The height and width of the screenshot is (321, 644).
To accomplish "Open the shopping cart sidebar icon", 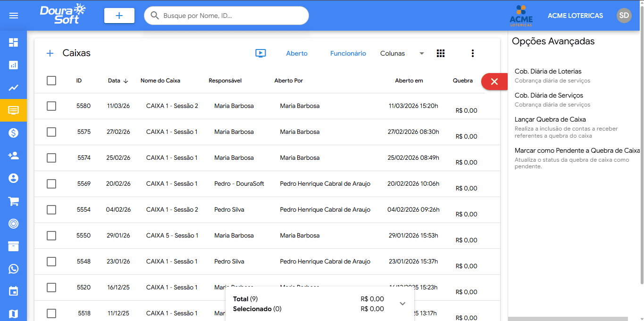I will click(x=14, y=201).
